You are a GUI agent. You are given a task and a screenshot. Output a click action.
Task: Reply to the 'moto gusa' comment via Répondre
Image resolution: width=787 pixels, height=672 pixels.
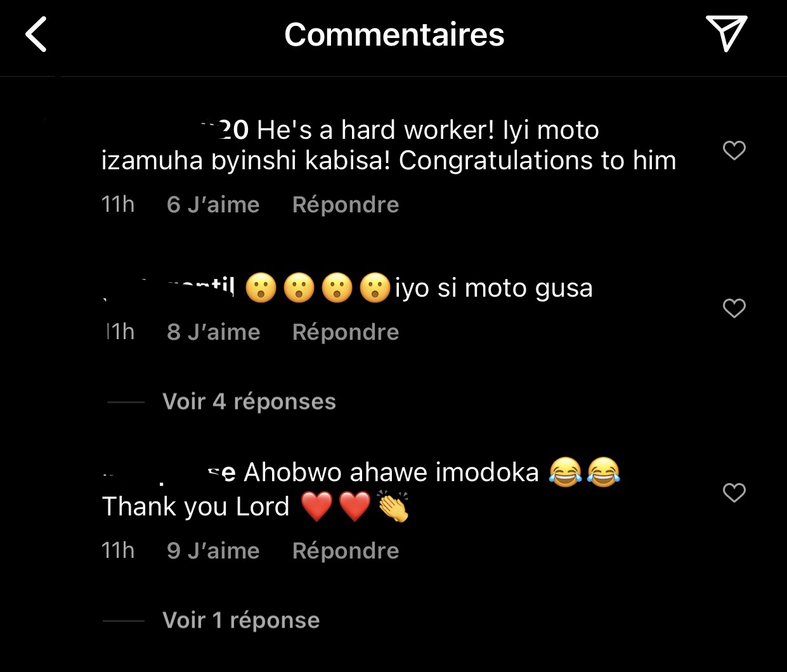[346, 332]
